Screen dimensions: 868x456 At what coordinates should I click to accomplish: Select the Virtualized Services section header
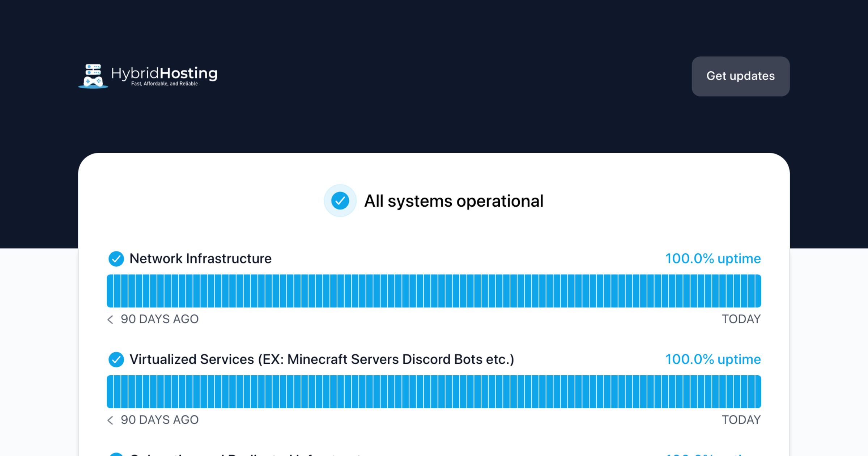click(322, 359)
